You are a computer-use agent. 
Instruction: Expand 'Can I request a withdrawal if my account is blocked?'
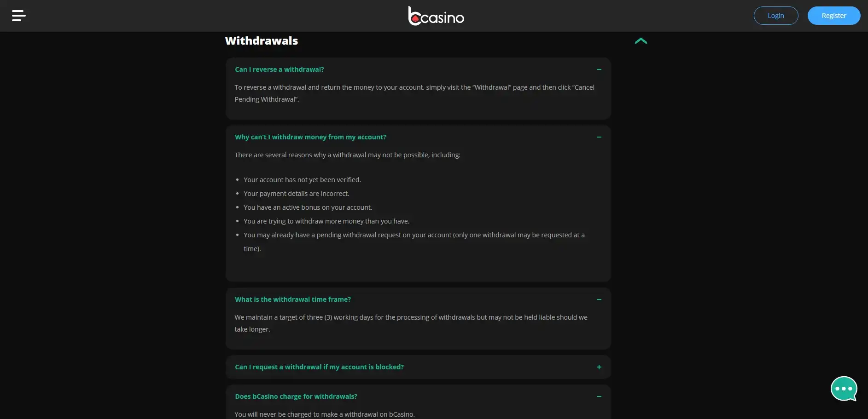tap(319, 367)
